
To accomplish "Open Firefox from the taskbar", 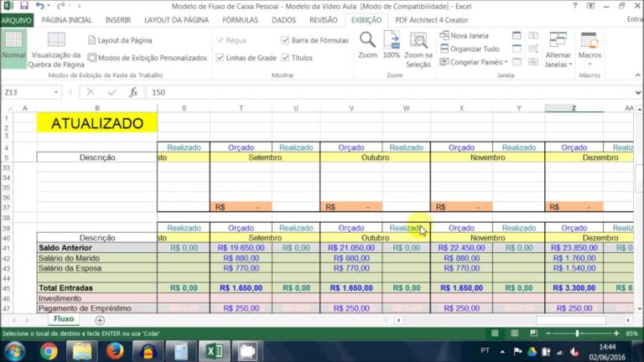I will (x=115, y=351).
